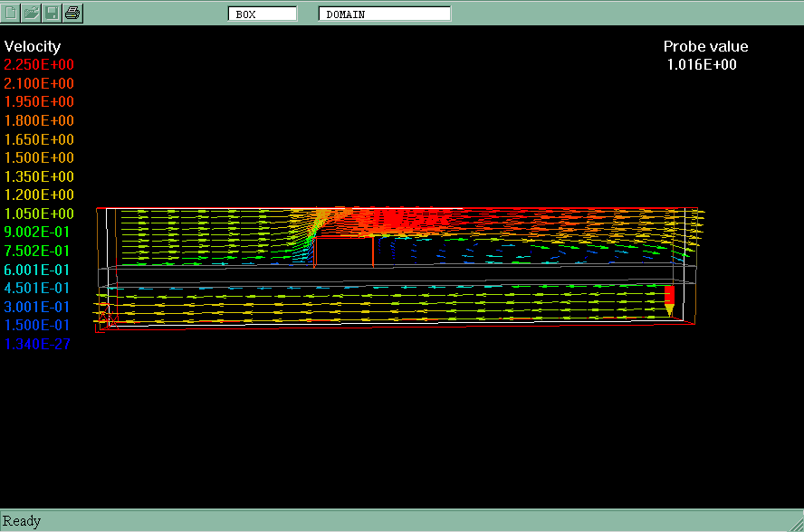Image resolution: width=804 pixels, height=532 pixels.
Task: Click the Save floppy disk icon
Action: (52, 13)
